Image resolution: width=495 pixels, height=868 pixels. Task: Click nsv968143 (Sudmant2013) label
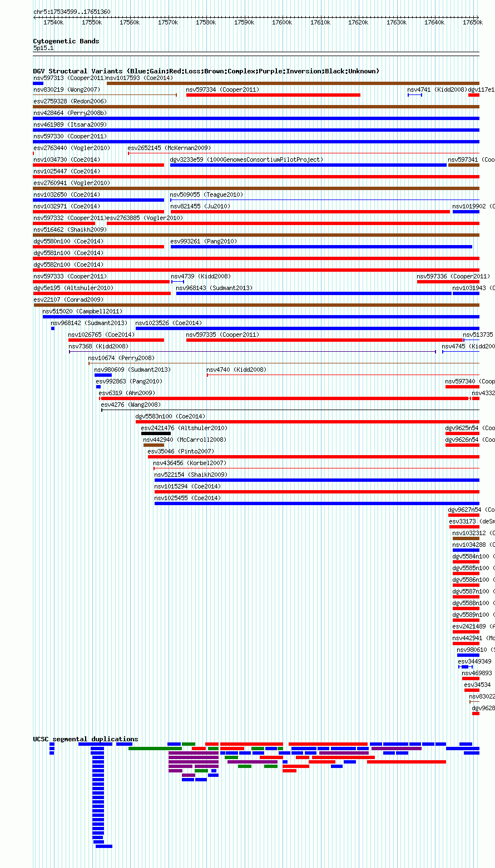[x=214, y=288]
